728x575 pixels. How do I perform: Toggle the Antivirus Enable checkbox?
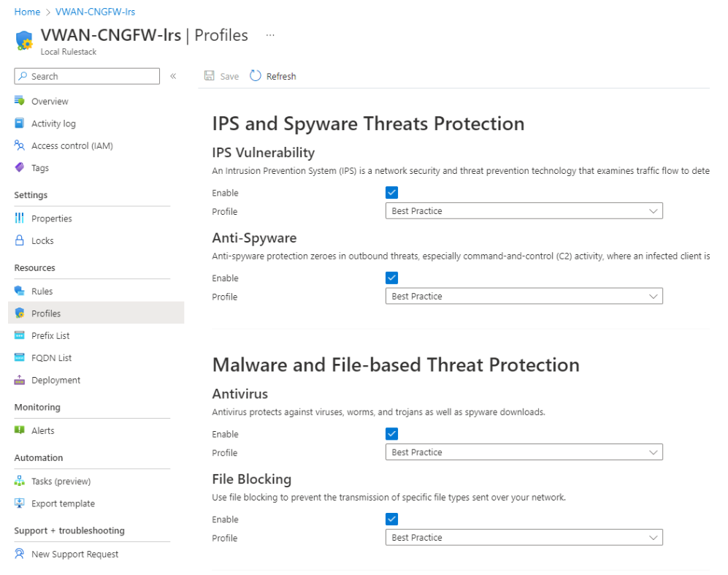coord(392,434)
